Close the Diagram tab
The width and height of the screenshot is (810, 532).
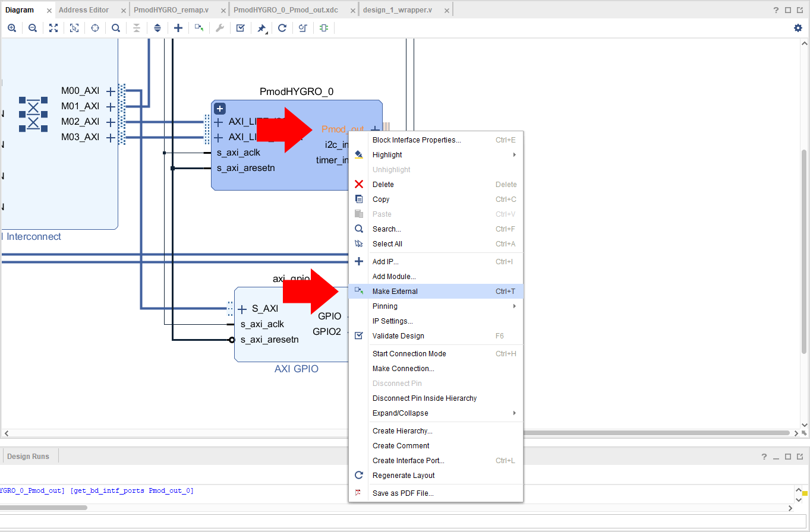pyautogui.click(x=49, y=11)
